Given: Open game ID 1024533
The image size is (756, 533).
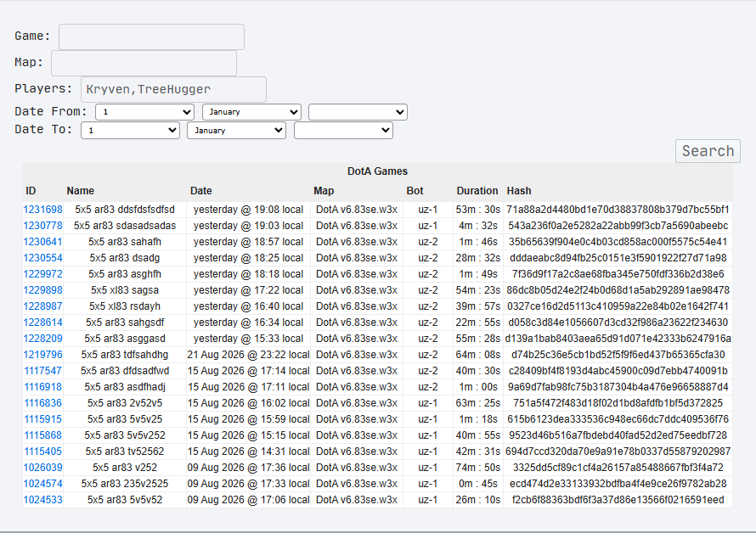Looking at the screenshot, I should (43, 500).
